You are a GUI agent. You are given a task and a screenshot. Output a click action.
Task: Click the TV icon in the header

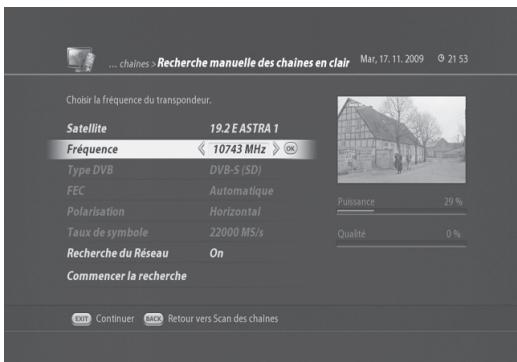point(81,59)
